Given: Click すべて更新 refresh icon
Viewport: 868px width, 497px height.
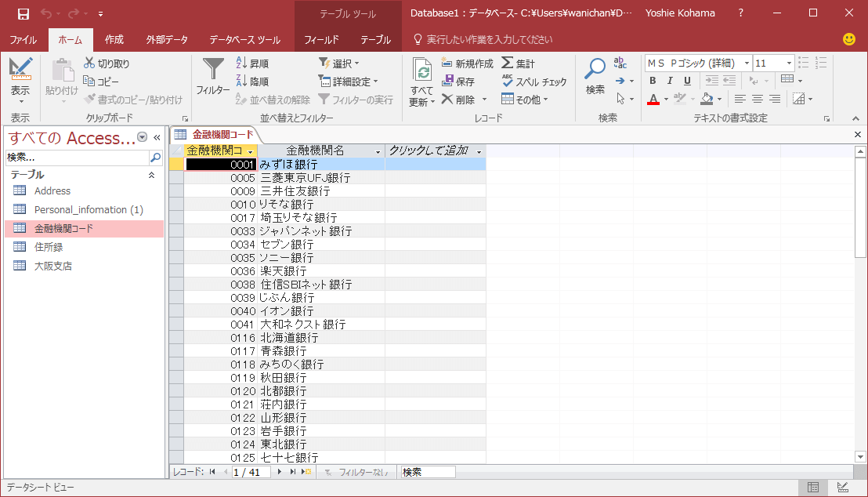Looking at the screenshot, I should point(421,71).
